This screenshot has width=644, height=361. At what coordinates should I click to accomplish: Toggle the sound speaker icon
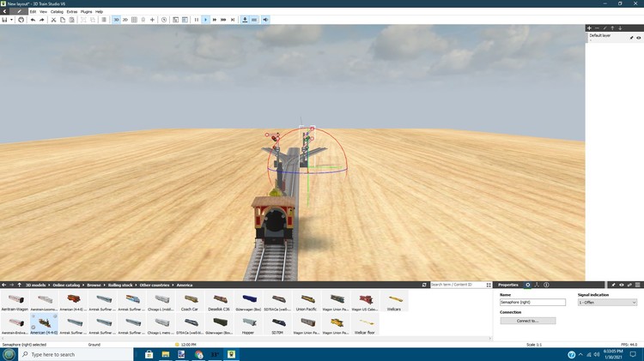[265, 20]
